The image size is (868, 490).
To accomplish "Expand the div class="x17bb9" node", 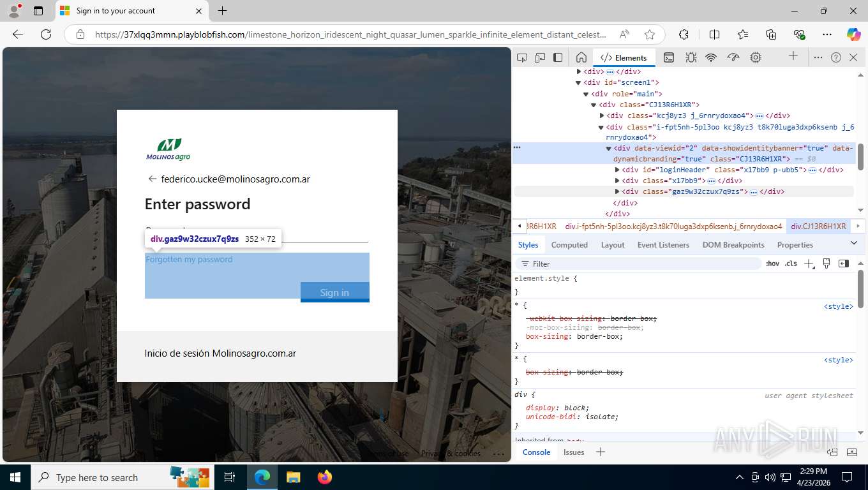I will click(x=617, y=181).
